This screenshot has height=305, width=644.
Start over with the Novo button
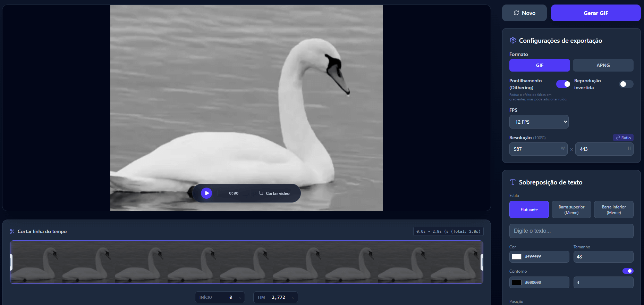click(x=524, y=13)
